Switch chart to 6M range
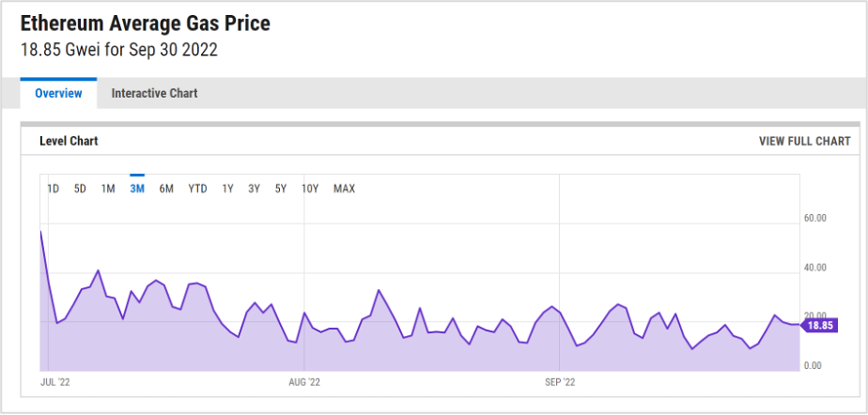Image resolution: width=868 pixels, height=415 pixels. coord(166,190)
